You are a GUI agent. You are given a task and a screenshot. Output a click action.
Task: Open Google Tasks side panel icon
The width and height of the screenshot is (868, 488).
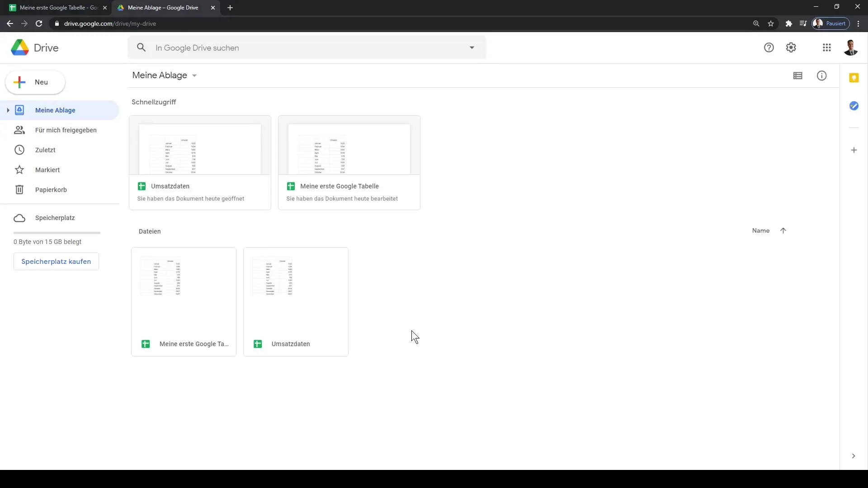tap(854, 106)
